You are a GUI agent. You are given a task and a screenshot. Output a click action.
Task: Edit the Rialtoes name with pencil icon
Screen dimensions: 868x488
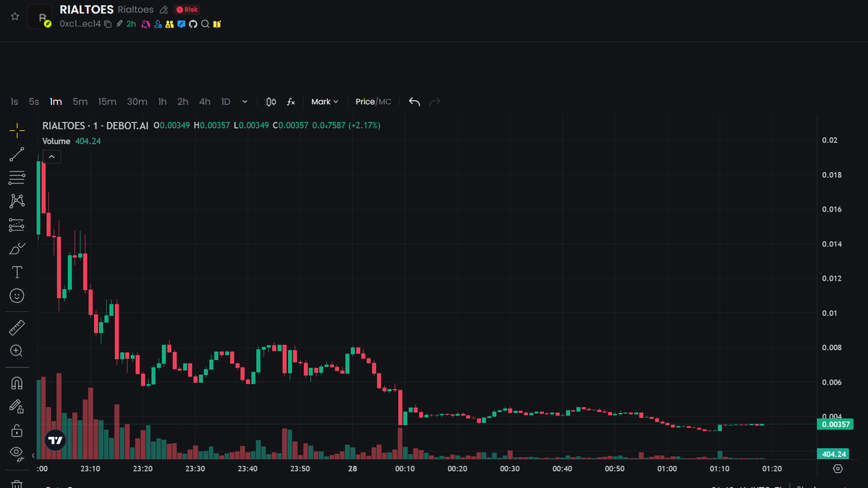pos(163,10)
